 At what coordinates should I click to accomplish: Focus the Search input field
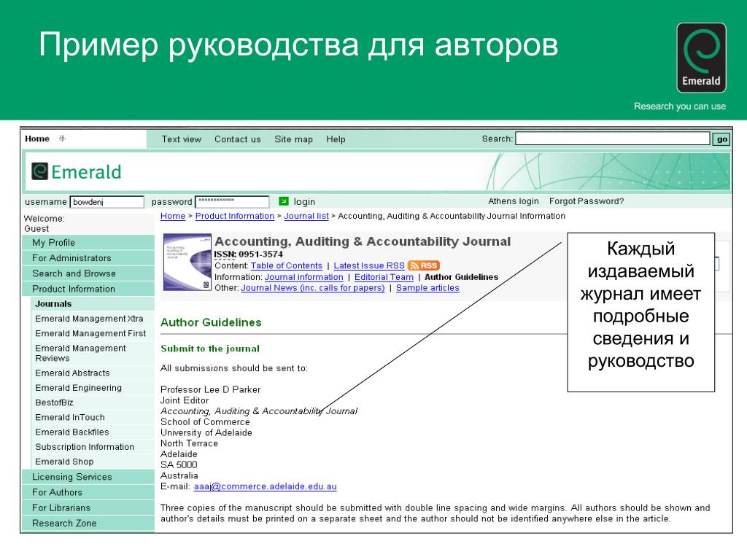(x=613, y=139)
